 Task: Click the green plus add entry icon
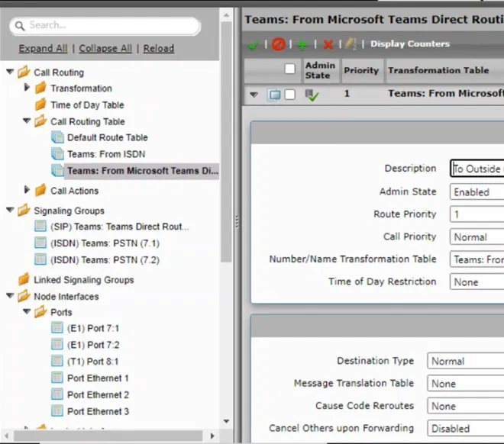pyautogui.click(x=302, y=44)
